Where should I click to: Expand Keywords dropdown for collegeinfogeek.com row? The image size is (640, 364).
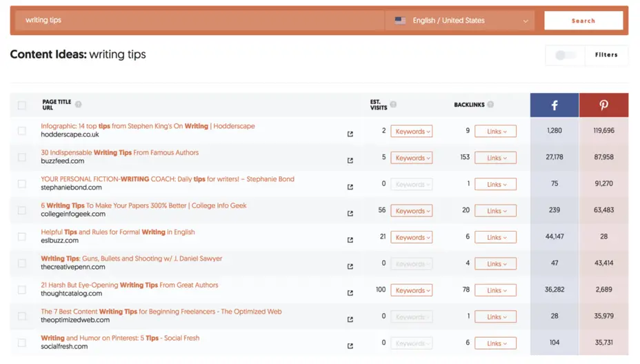pyautogui.click(x=412, y=211)
